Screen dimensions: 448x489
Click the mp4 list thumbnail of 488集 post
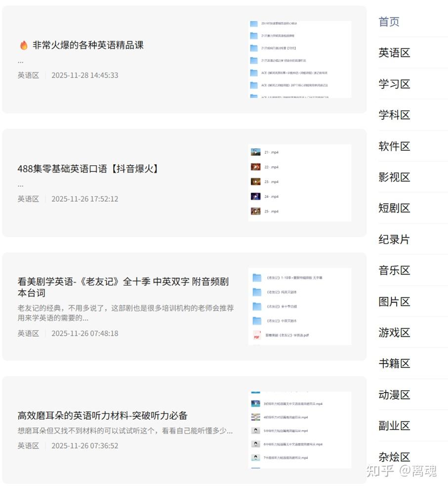[x=300, y=183]
